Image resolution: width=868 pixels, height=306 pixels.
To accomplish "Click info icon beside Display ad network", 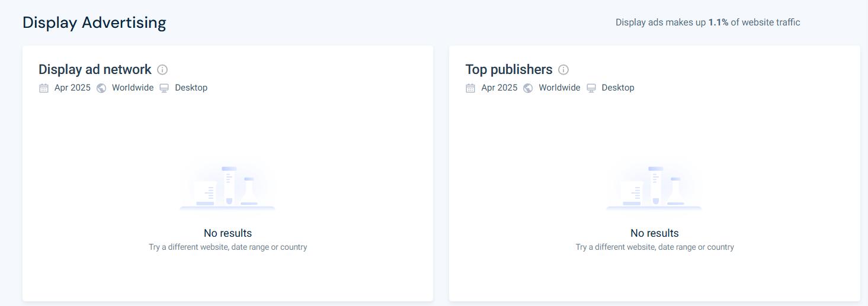I will pyautogui.click(x=162, y=70).
